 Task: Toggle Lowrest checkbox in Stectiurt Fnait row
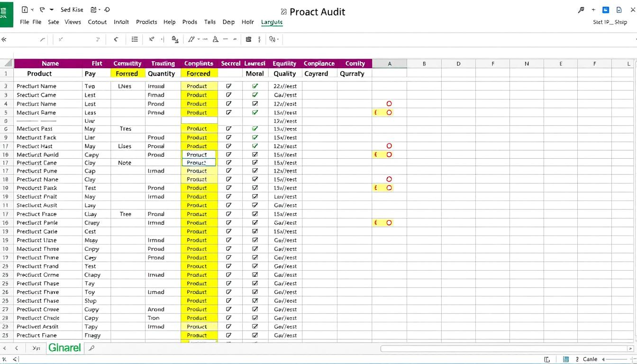(x=255, y=196)
